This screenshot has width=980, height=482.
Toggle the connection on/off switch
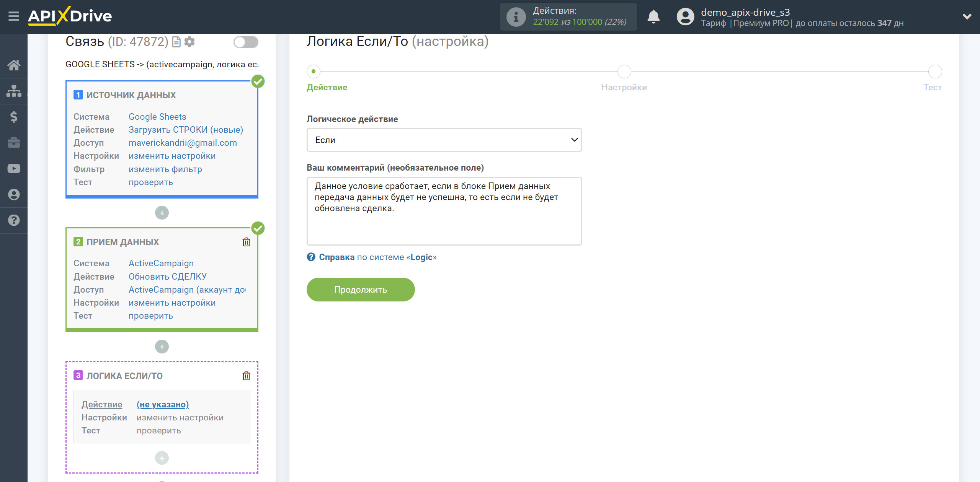tap(246, 42)
